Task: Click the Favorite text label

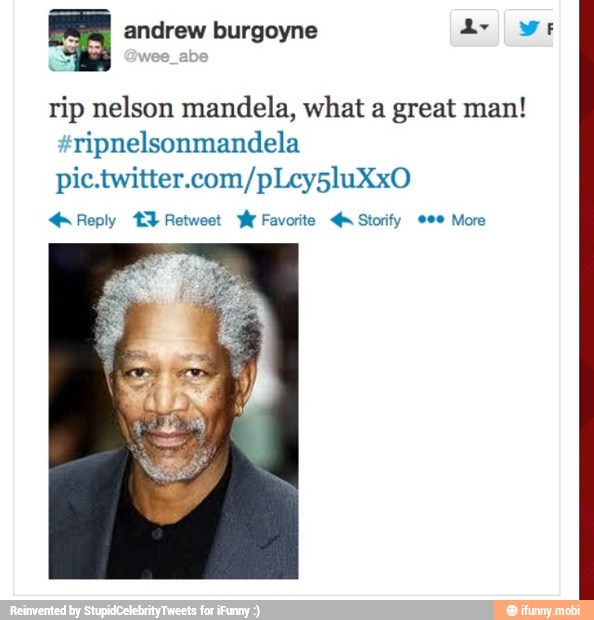Action: coord(288,220)
